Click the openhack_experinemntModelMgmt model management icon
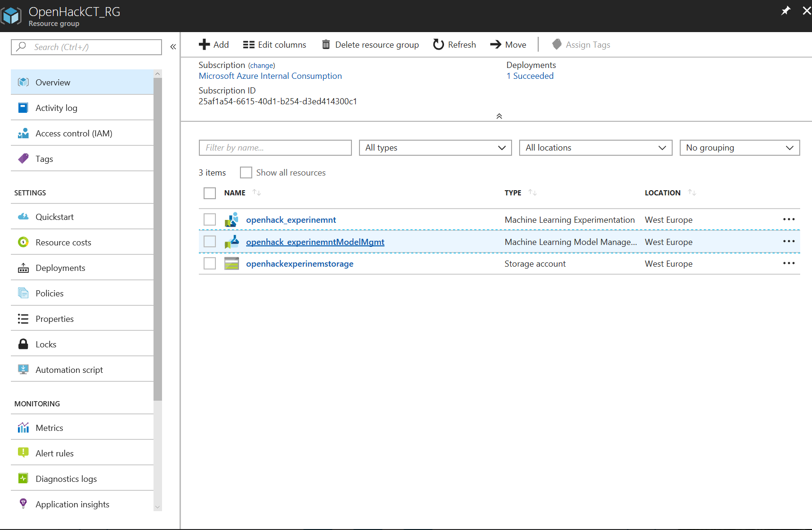Screen dimensions: 812x530 click(231, 242)
